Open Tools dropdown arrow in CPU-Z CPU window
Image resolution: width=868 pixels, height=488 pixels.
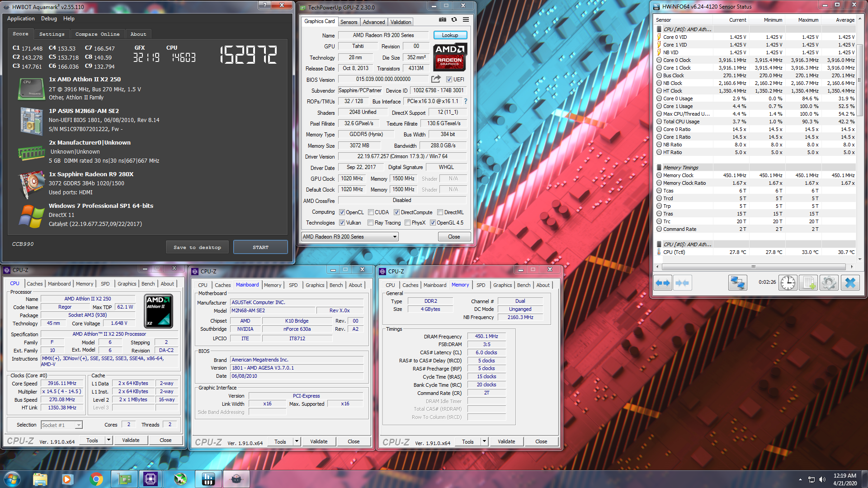click(x=108, y=440)
